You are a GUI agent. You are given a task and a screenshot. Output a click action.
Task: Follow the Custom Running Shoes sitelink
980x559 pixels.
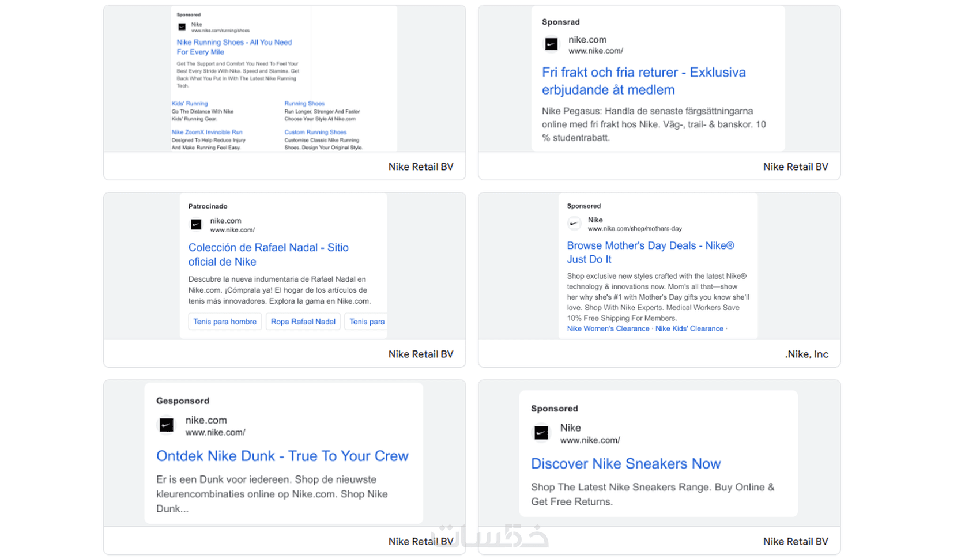pos(315,132)
